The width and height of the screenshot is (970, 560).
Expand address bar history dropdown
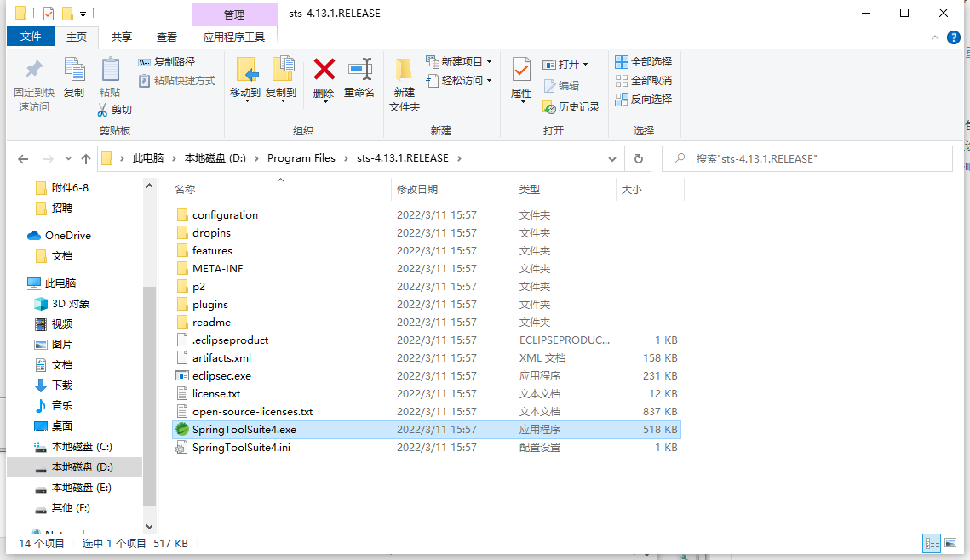coord(611,159)
